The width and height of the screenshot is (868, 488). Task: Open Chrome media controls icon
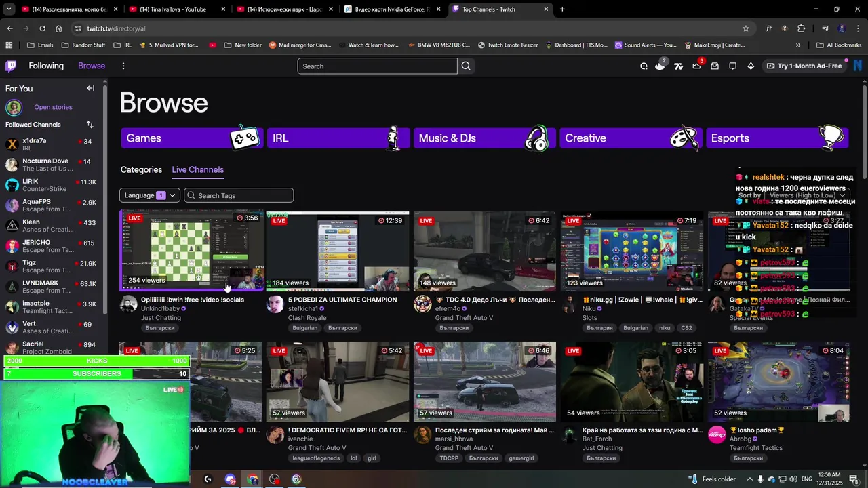coord(825,28)
